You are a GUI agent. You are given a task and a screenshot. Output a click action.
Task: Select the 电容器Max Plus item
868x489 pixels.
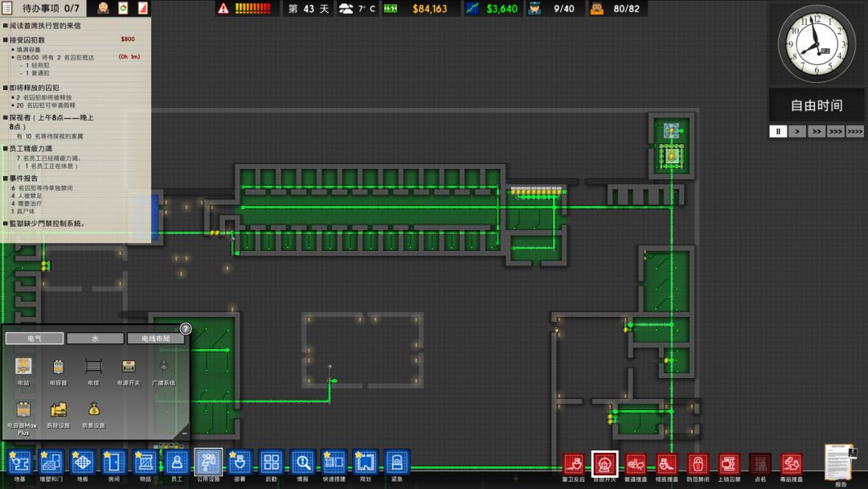tap(23, 417)
